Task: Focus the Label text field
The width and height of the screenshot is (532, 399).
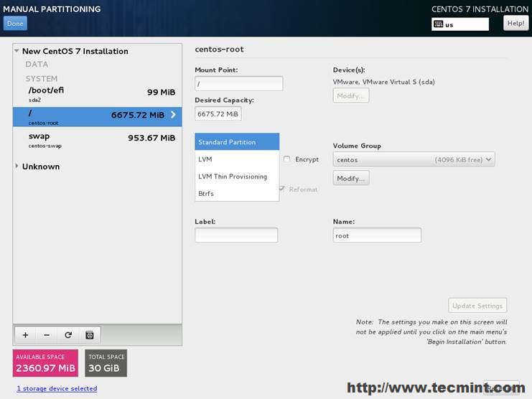Action: [x=236, y=235]
